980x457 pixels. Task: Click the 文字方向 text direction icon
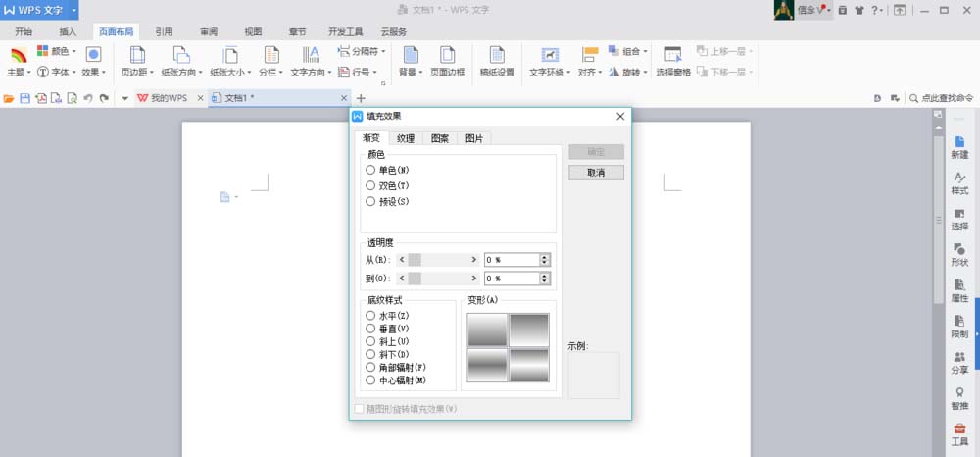(311, 55)
